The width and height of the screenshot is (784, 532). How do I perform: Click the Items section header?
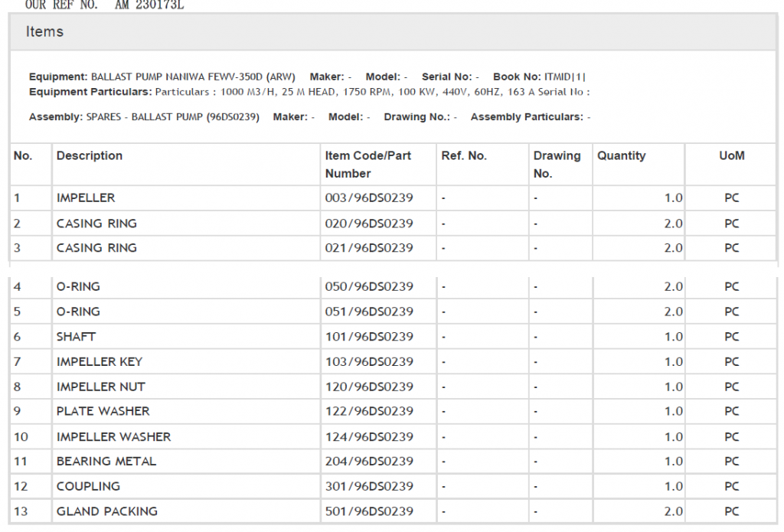point(44,32)
